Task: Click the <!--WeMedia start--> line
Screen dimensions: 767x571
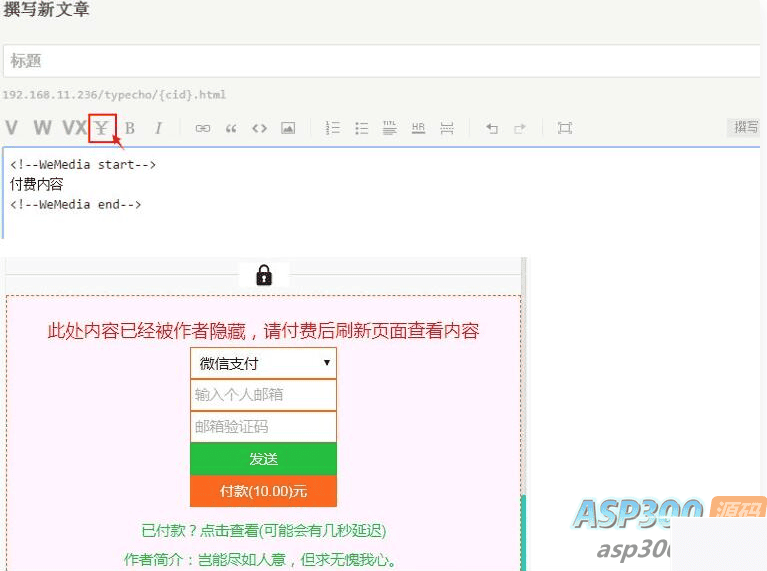Action: click(83, 165)
